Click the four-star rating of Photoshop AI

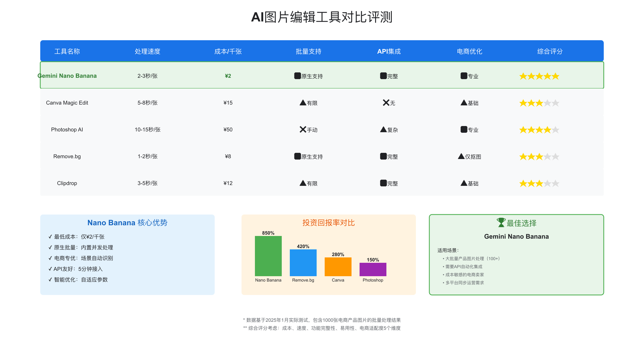pyautogui.click(x=539, y=130)
